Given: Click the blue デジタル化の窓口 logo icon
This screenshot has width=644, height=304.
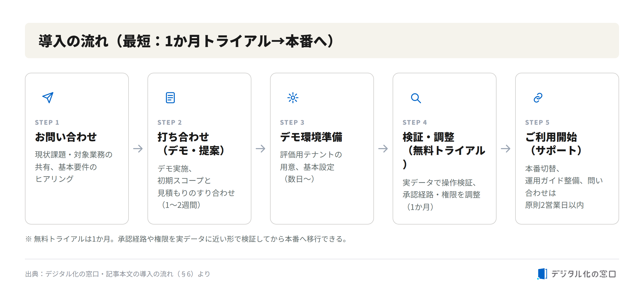Looking at the screenshot, I should point(542,274).
